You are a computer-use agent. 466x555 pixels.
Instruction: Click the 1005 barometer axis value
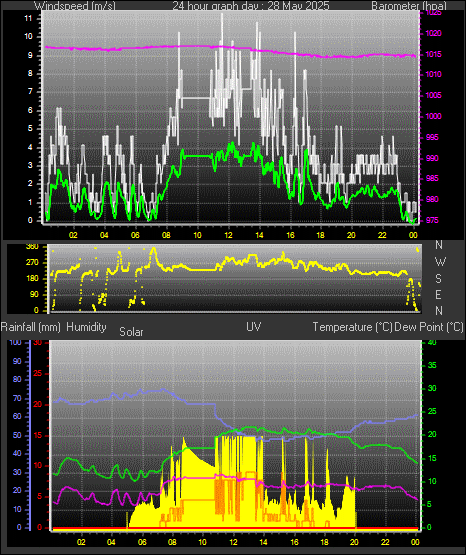(433, 95)
